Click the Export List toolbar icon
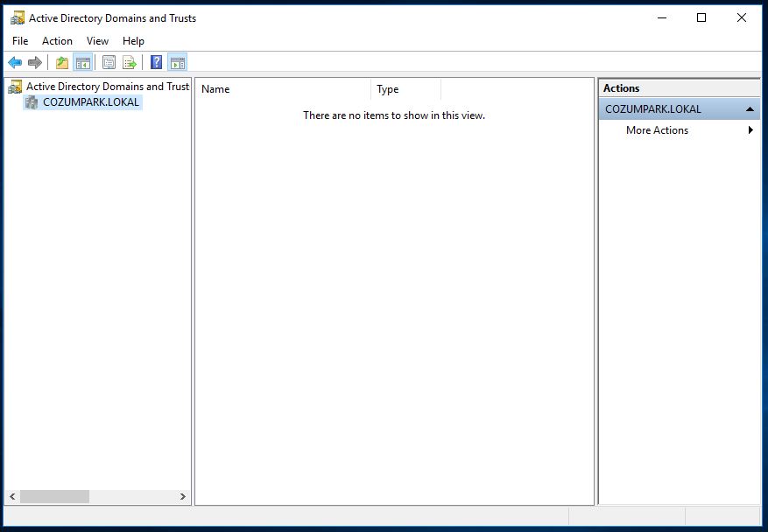 pos(130,62)
